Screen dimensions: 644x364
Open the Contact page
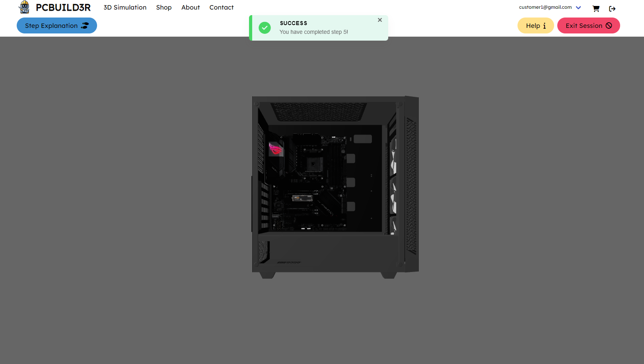coord(222,8)
